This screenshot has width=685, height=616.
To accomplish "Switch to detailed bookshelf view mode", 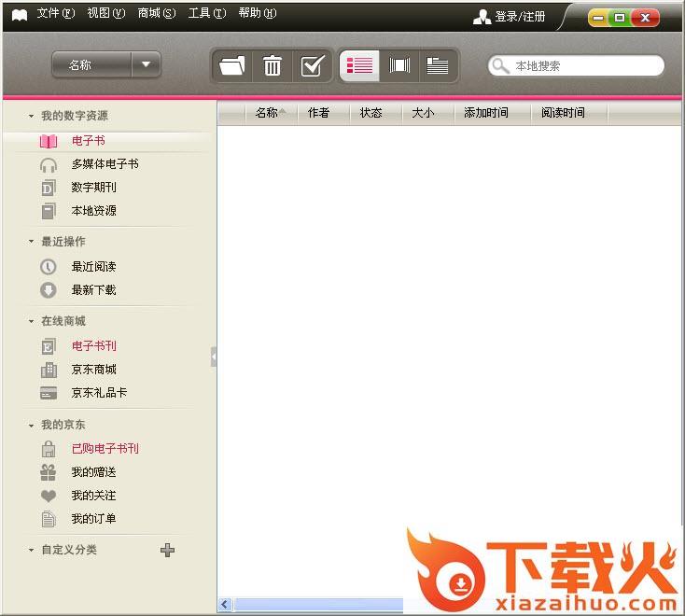I will click(x=438, y=66).
